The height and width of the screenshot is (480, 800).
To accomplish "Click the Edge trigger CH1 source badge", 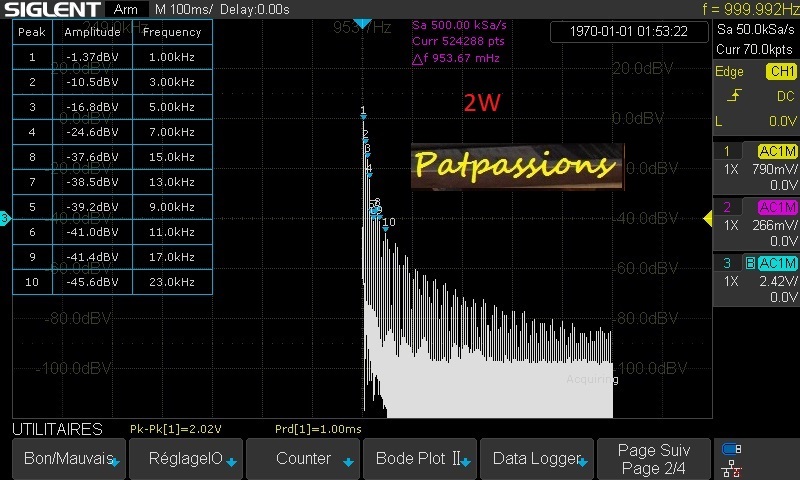I will (x=779, y=72).
